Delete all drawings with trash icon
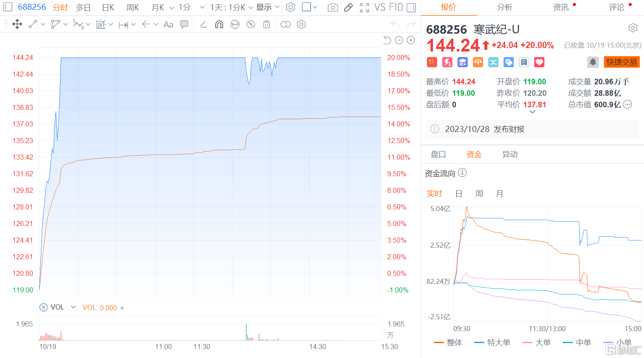 tap(266, 24)
